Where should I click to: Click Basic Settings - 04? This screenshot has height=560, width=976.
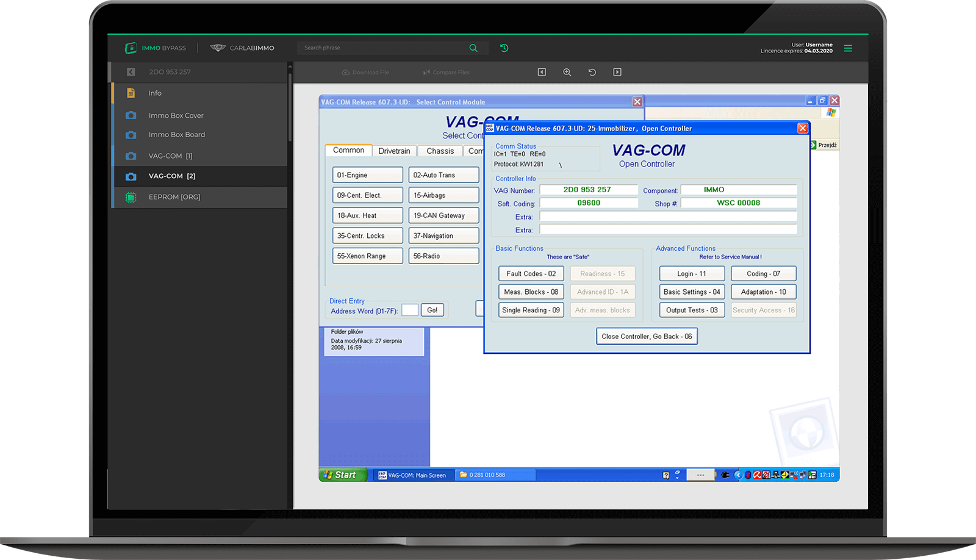pos(692,292)
